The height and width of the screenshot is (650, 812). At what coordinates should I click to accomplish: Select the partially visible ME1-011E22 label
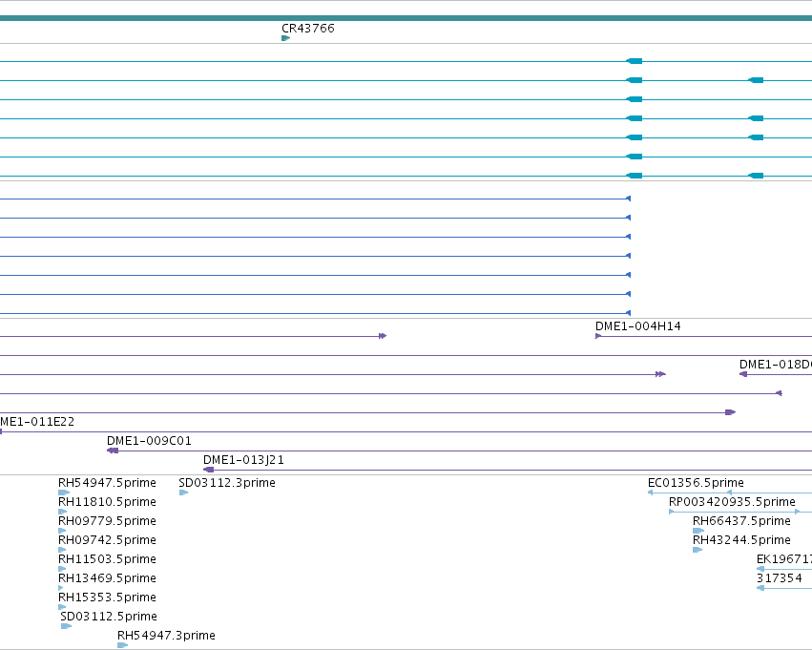[x=37, y=422]
